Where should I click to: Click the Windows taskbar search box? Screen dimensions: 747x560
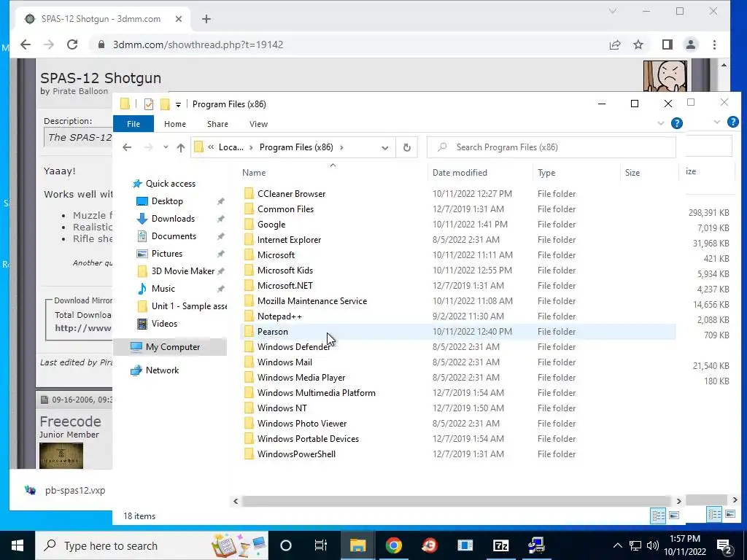click(152, 545)
